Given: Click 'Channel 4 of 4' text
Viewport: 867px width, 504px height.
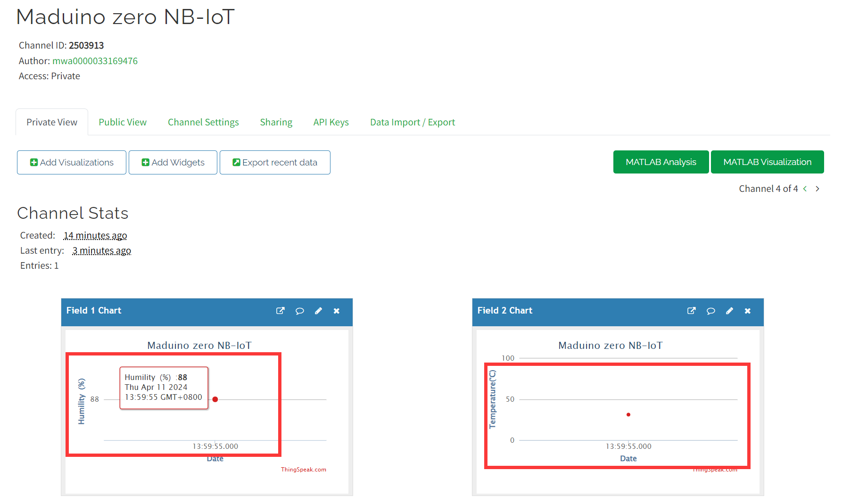Looking at the screenshot, I should [768, 189].
